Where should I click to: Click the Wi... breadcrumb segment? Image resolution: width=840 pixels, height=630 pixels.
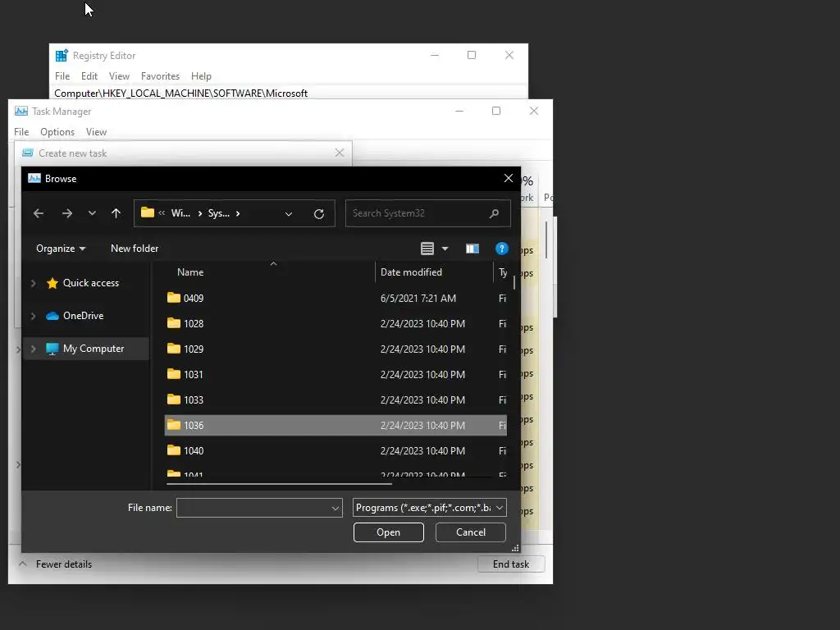click(x=180, y=213)
